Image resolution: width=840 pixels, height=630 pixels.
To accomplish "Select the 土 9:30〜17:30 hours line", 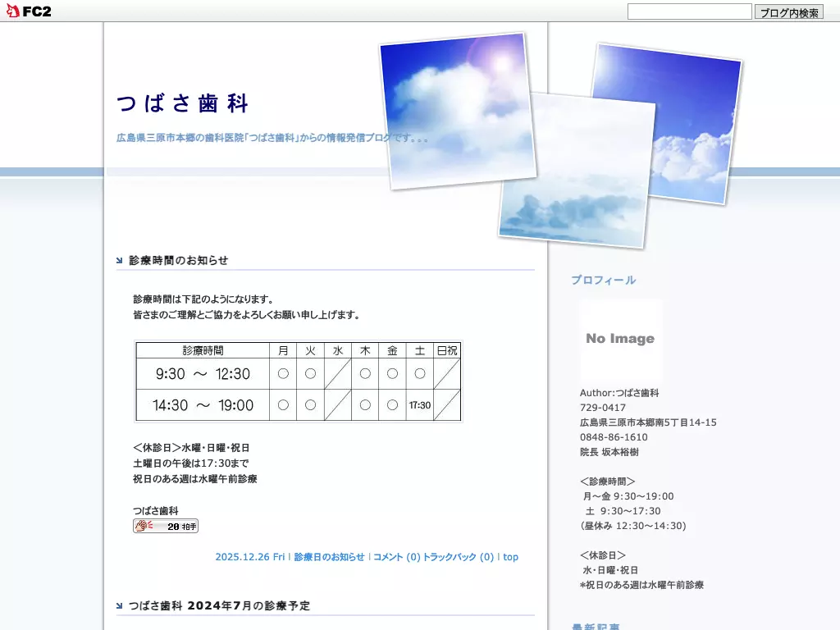I will pos(623,511).
